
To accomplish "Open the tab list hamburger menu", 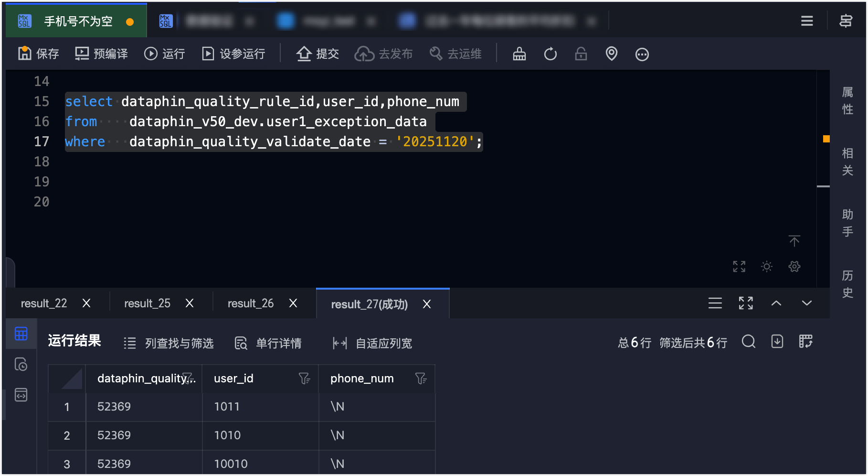I will 807,21.
